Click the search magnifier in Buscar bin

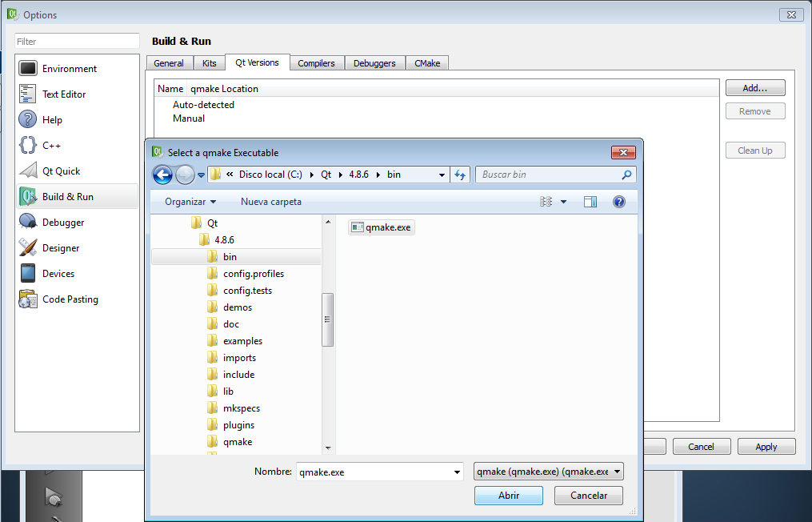pos(626,175)
